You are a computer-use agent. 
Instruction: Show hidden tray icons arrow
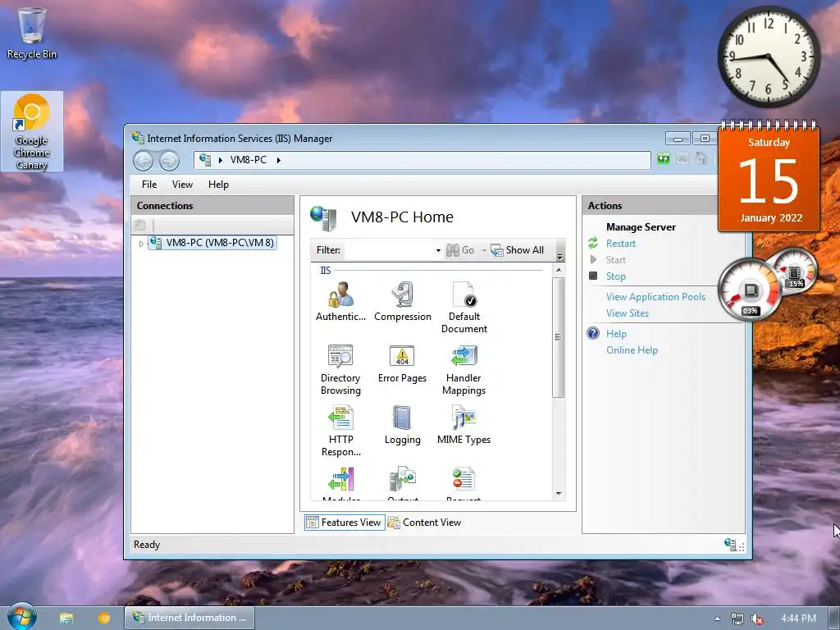tap(717, 619)
